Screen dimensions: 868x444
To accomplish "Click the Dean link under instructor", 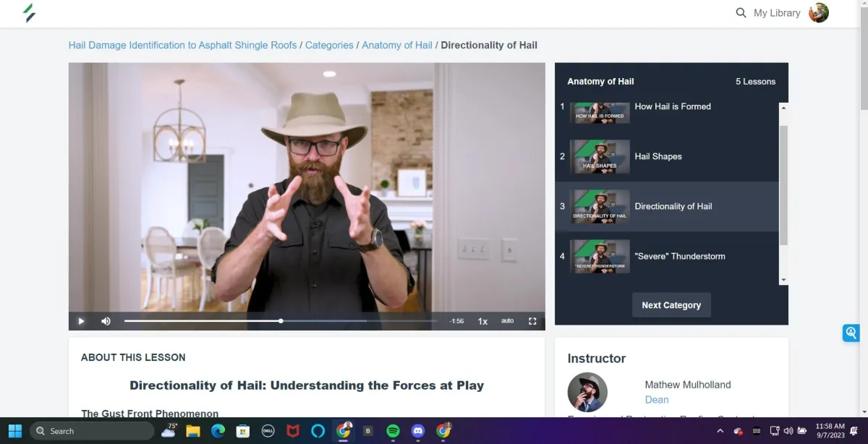I will [x=657, y=400].
